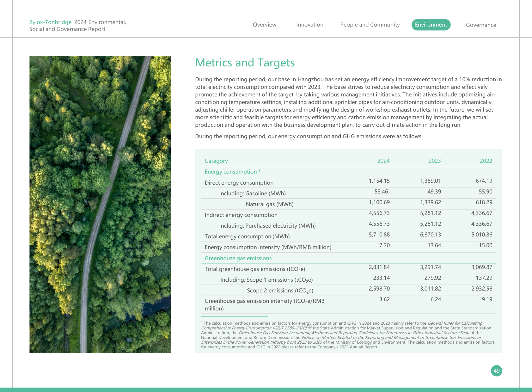Select the Natural gas (MWh) label
Image resolution: width=532 pixels, height=392 pixels.
[x=270, y=204]
